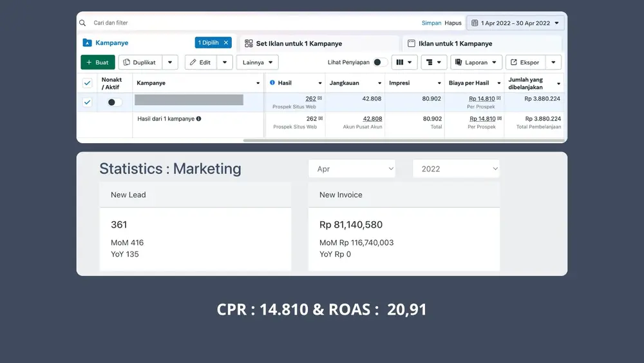Open the 2022 year dropdown
This screenshot has width=644, height=363.
(457, 169)
